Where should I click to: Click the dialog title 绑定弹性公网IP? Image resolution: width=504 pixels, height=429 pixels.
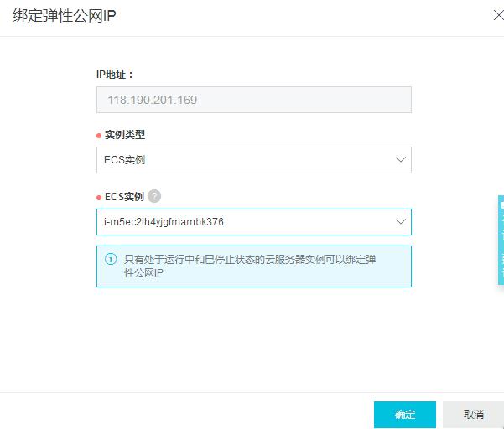coord(64,17)
